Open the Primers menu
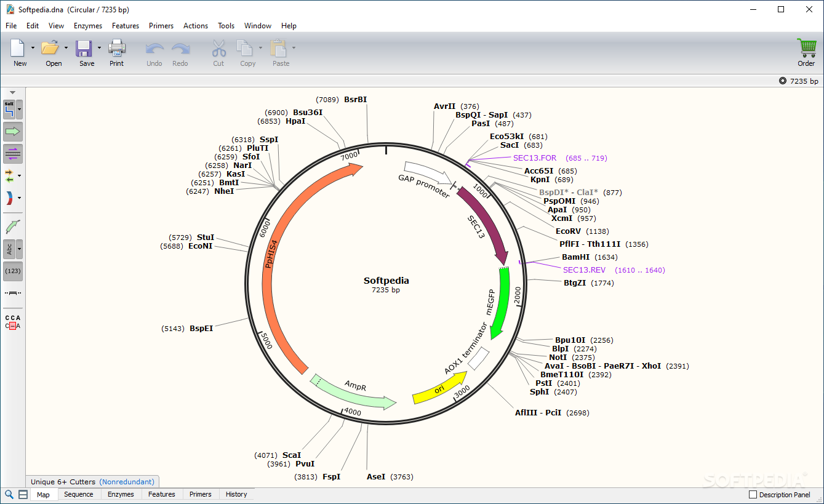This screenshot has height=504, width=824. click(161, 26)
